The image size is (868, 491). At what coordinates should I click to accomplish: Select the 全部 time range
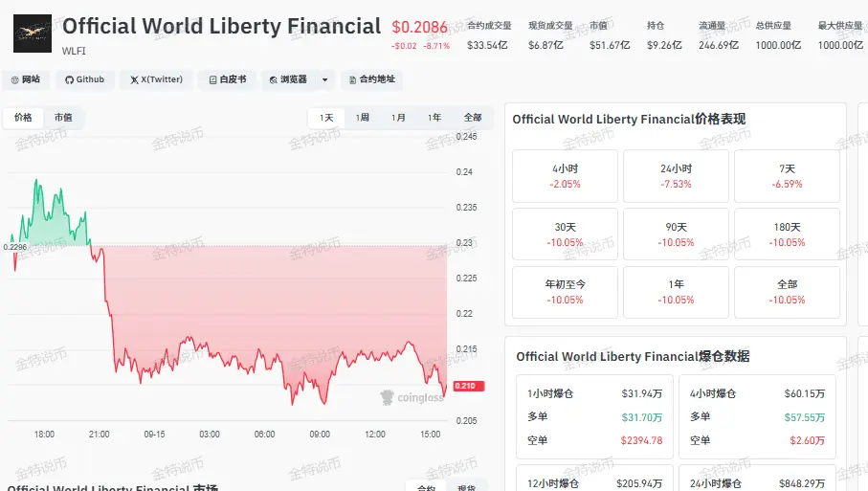tap(472, 118)
